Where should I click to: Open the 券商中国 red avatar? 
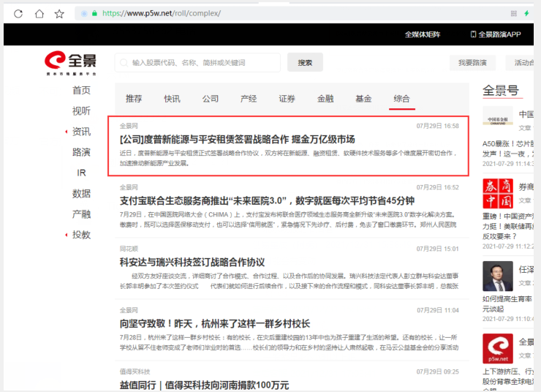(x=498, y=193)
